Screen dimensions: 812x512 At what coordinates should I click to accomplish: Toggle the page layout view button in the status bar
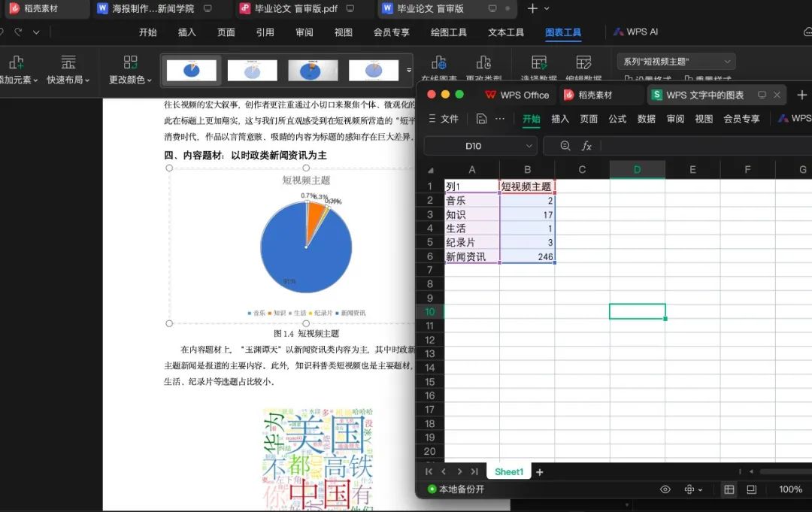pyautogui.click(x=751, y=489)
